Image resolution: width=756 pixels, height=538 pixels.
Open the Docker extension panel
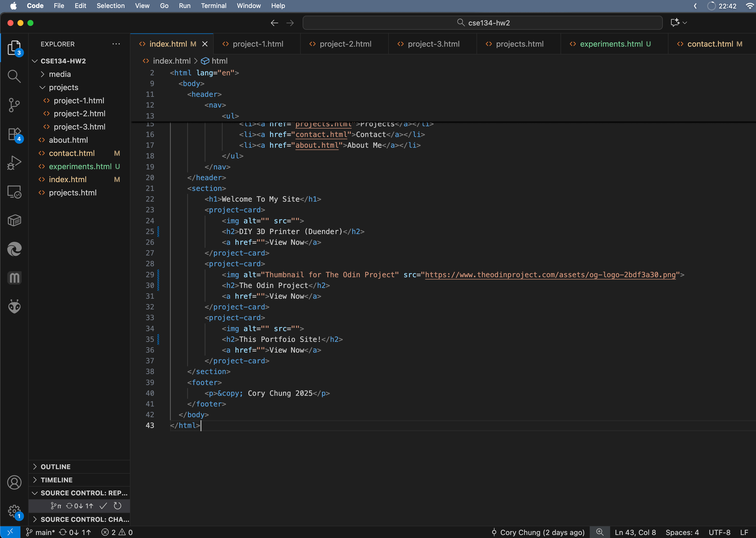(x=14, y=220)
